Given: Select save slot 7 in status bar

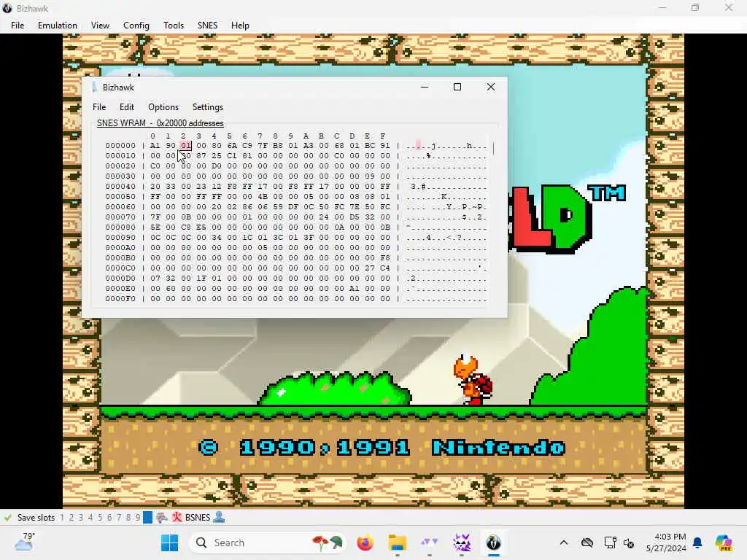Looking at the screenshot, I should 119,518.
